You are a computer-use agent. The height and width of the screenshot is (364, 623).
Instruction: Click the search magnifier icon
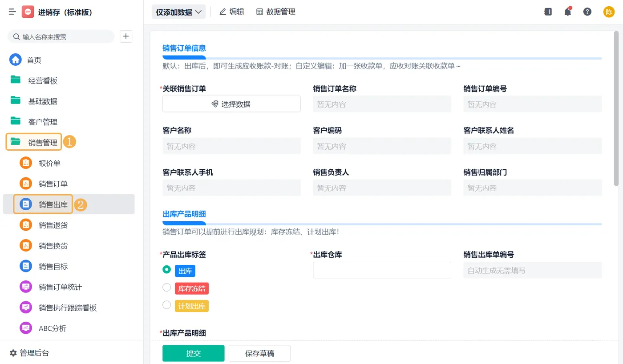pos(16,37)
